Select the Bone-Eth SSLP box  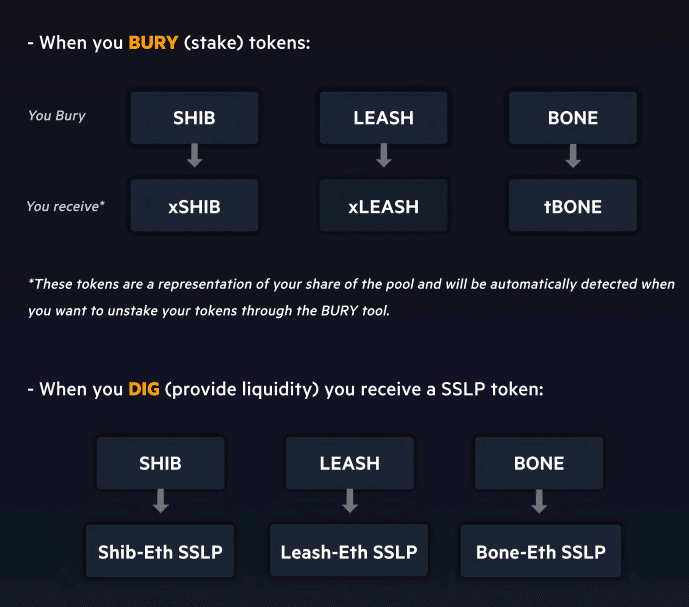541,551
